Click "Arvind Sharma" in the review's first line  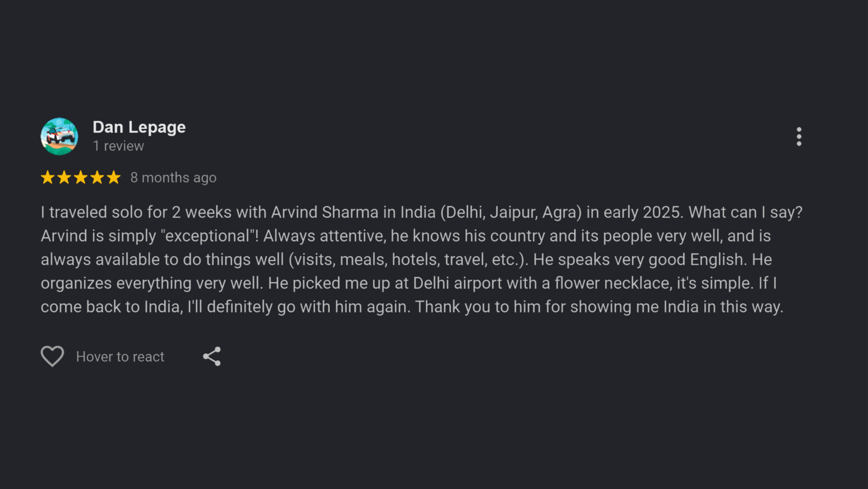(324, 212)
